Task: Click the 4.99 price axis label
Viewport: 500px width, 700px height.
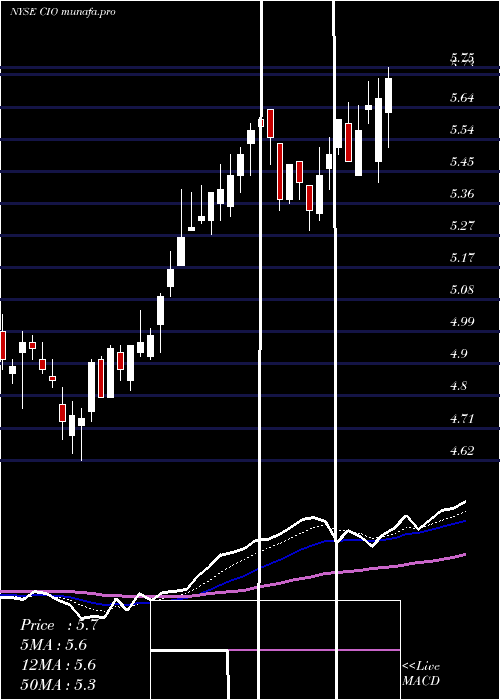Action: [462, 321]
